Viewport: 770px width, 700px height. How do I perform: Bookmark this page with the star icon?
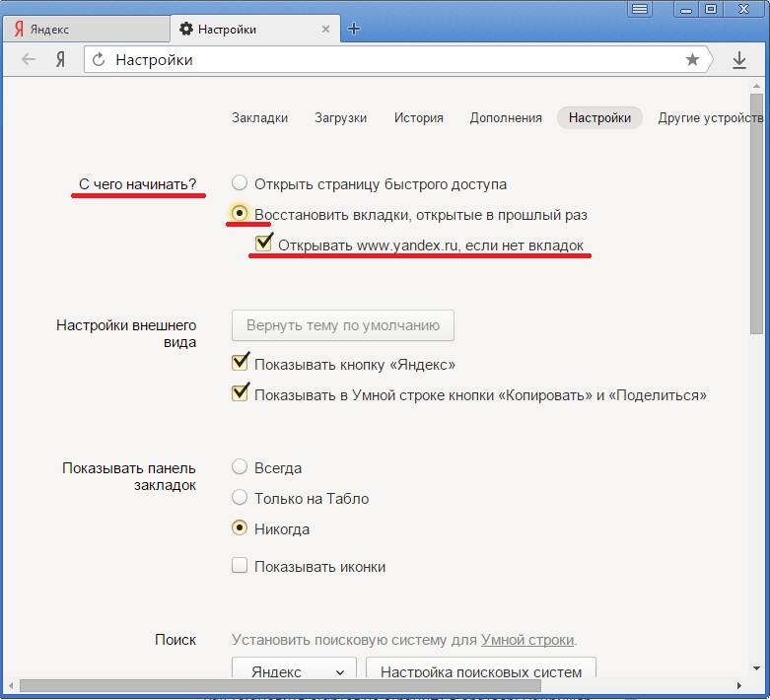coord(692,59)
